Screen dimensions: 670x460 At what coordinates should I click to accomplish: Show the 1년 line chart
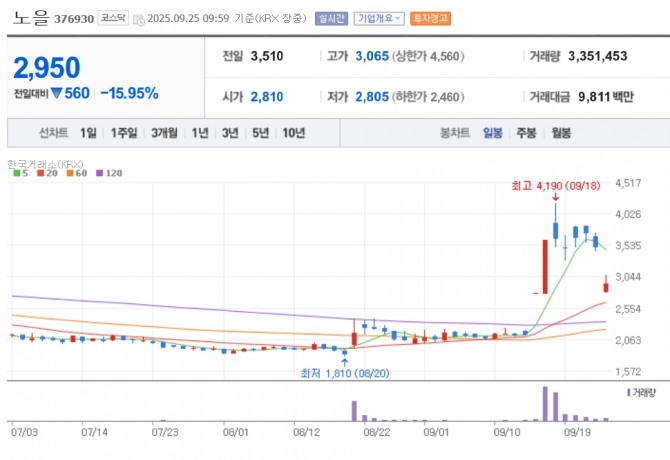(200, 133)
